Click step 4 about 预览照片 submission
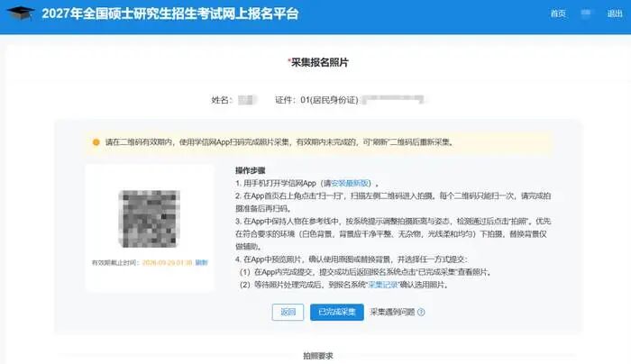This screenshot has width=631, height=364. (x=352, y=259)
